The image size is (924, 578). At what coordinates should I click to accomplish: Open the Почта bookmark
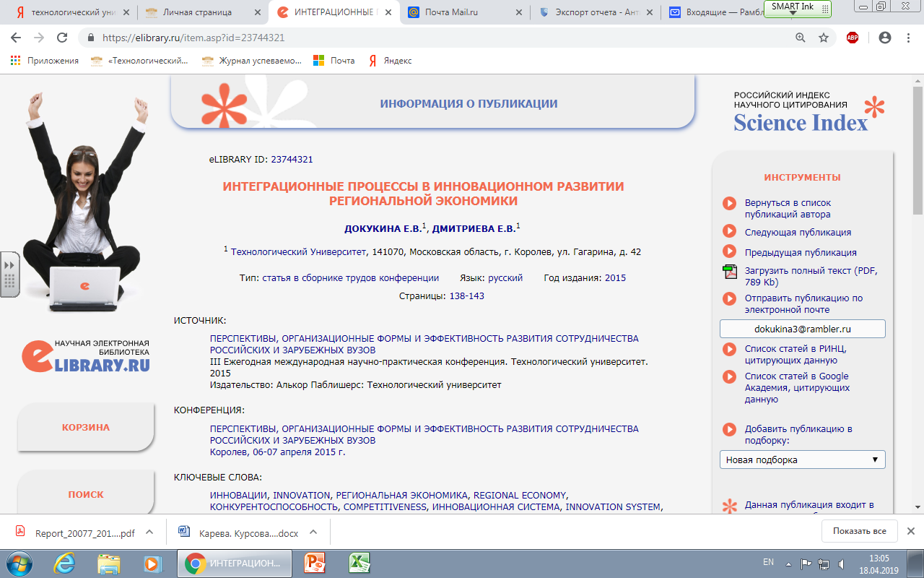(334, 61)
